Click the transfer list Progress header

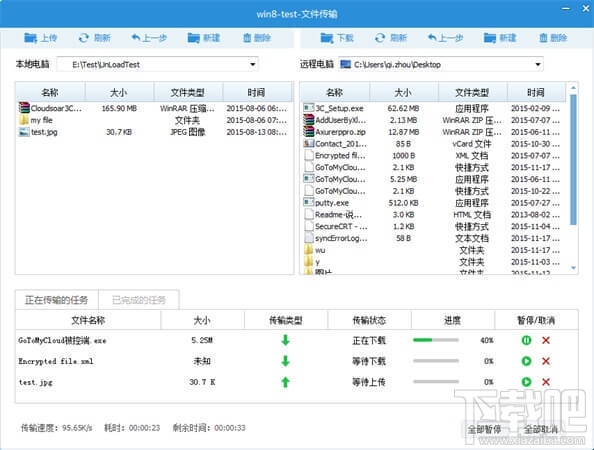click(x=453, y=320)
